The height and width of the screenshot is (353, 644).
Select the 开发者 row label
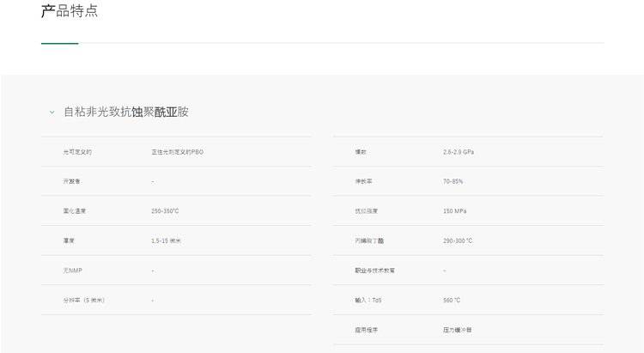click(x=71, y=181)
